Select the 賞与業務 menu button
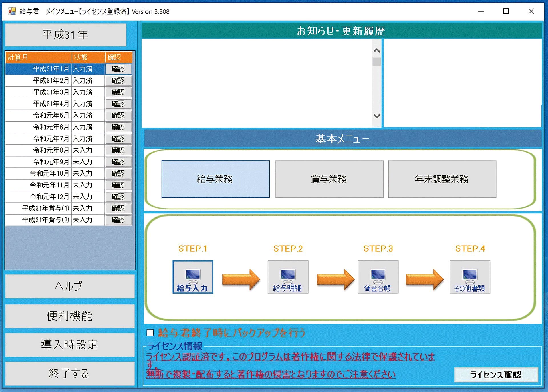The width and height of the screenshot is (548, 392). coord(329,179)
